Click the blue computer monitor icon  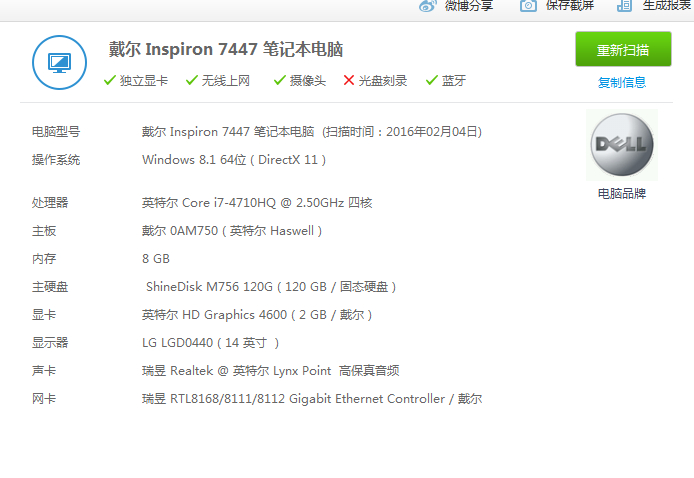coord(59,63)
